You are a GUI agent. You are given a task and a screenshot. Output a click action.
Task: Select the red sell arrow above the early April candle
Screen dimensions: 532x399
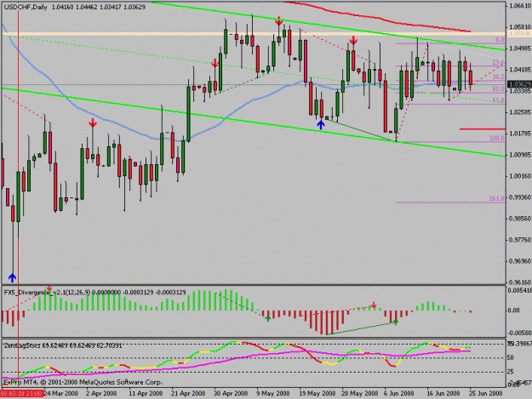click(92, 123)
